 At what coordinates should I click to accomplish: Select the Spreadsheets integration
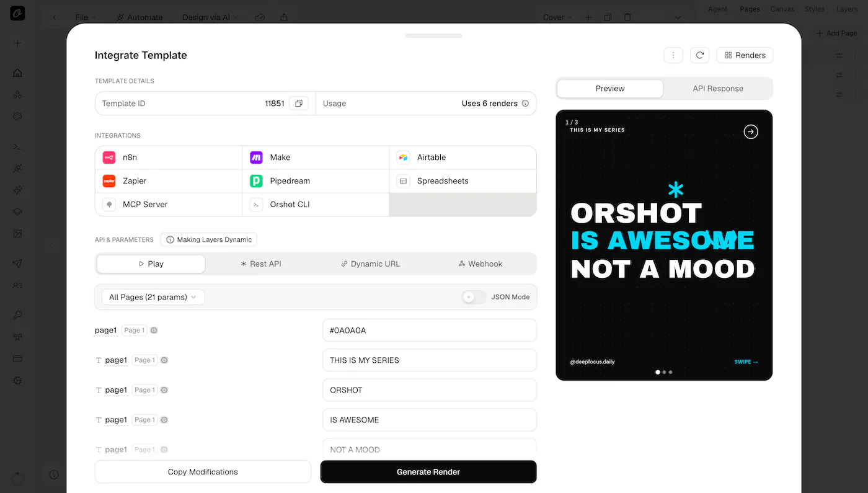[x=463, y=181]
